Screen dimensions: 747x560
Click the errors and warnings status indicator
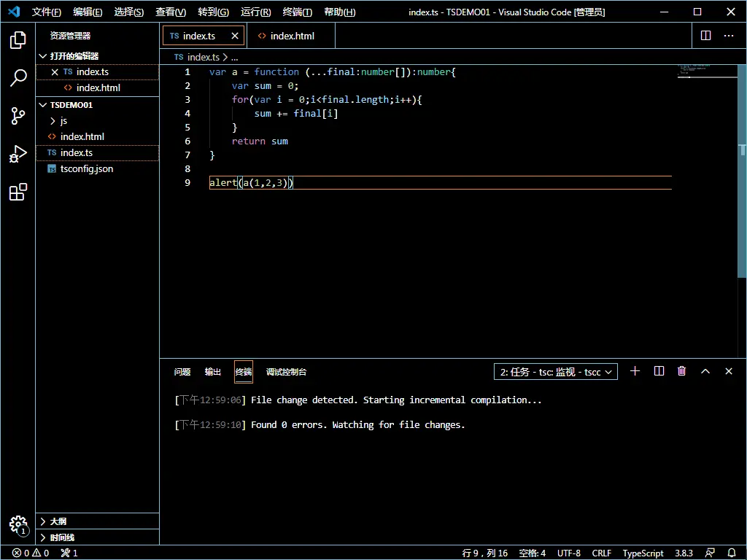[x=31, y=553]
